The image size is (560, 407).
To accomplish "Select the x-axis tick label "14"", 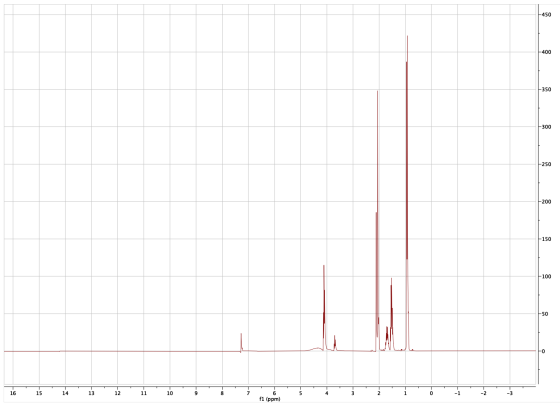I will tap(65, 393).
